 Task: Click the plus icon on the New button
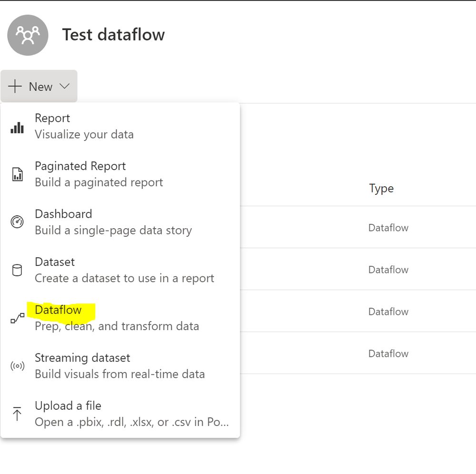click(15, 86)
